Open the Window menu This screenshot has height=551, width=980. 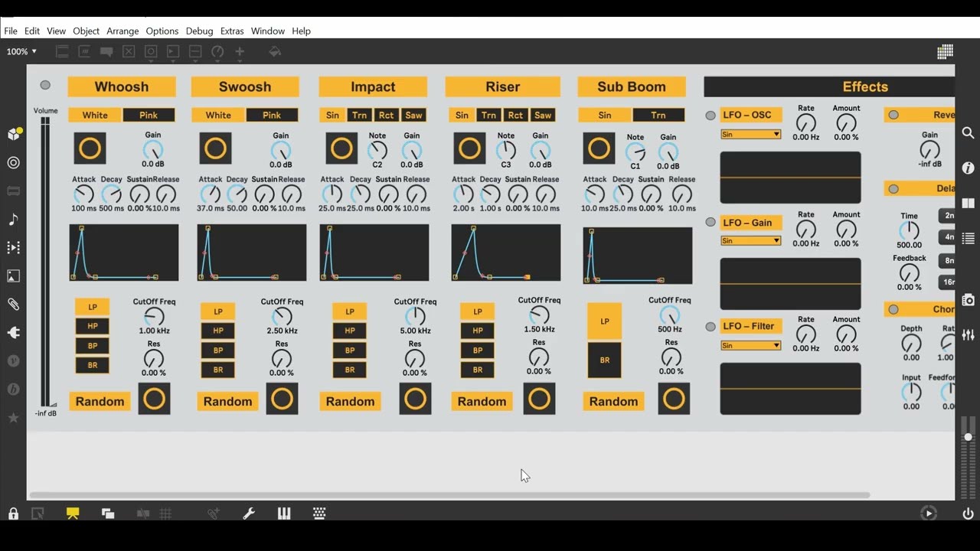[x=268, y=31]
